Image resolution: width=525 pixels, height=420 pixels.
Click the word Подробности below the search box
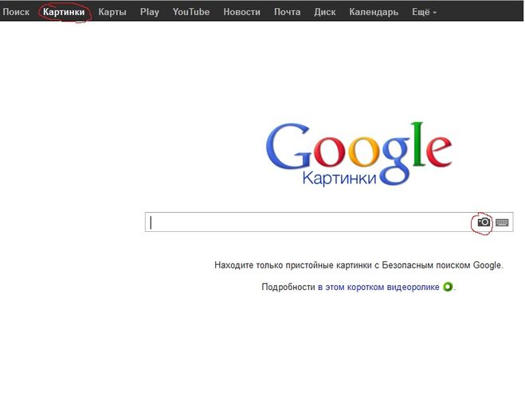pos(288,287)
